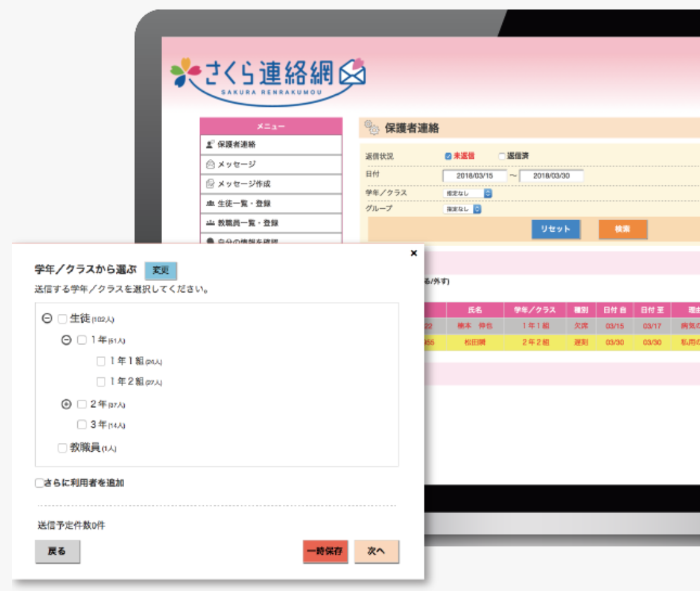
Task: Click the start date field 2018/03/15
Action: pos(475,176)
